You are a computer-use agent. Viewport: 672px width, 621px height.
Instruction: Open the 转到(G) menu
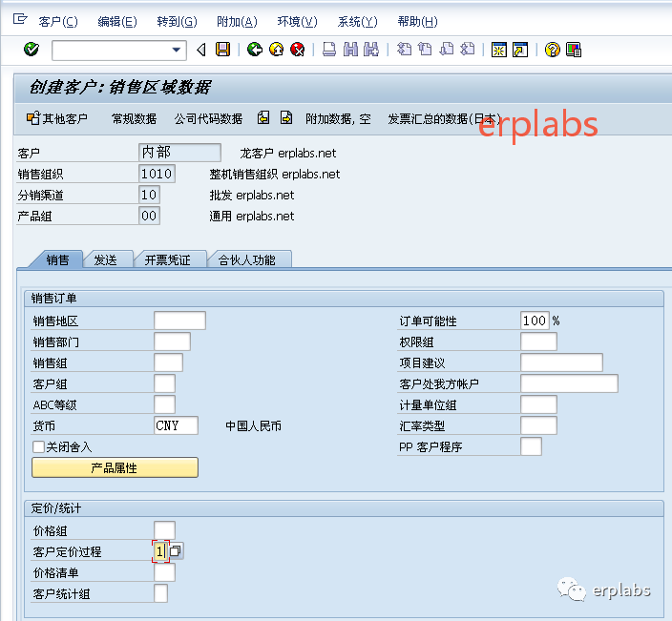[177, 21]
